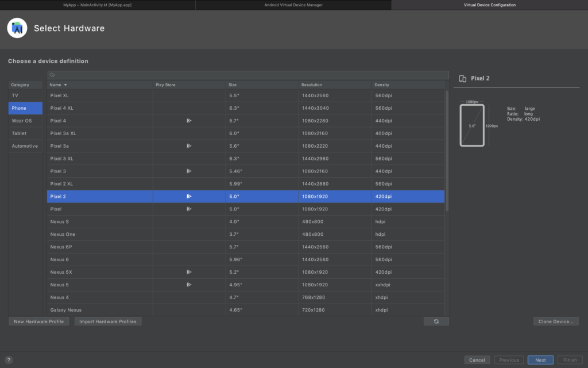Screen dimensions: 588x368
Task: Select the Nexus 5X device name
Action: [61, 272]
